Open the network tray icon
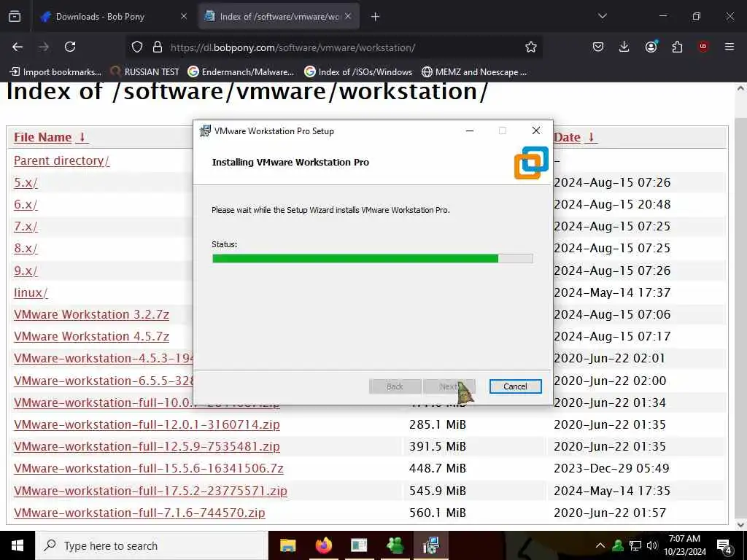 (635, 545)
